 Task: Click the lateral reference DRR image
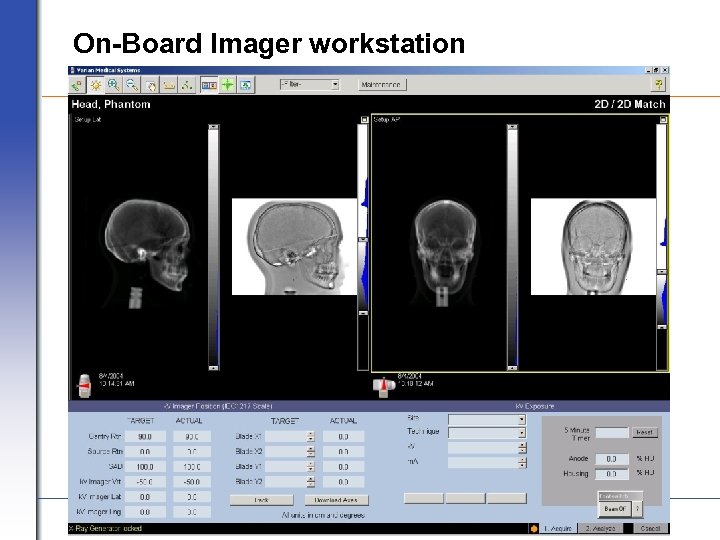tap(294, 247)
